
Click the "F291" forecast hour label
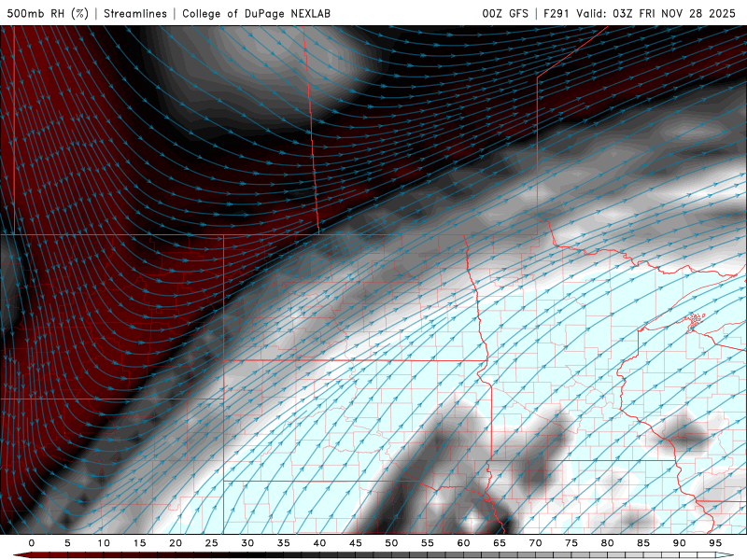coord(557,13)
